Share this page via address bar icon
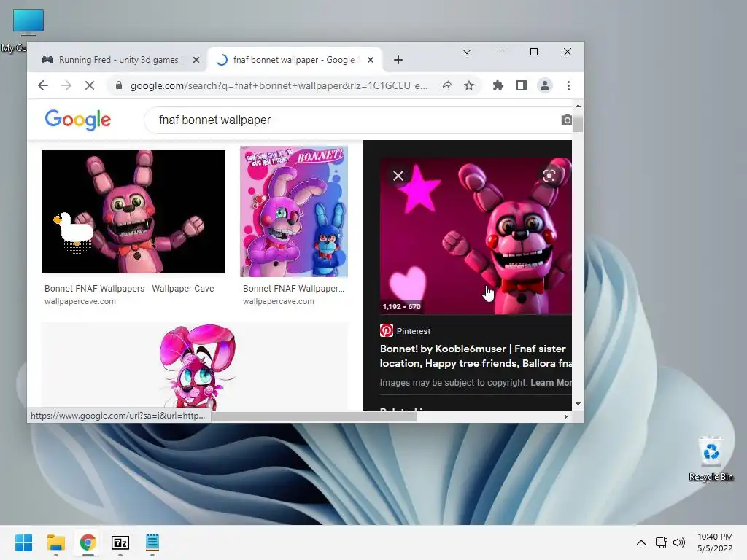Screen dimensions: 747x560 tap(446, 86)
